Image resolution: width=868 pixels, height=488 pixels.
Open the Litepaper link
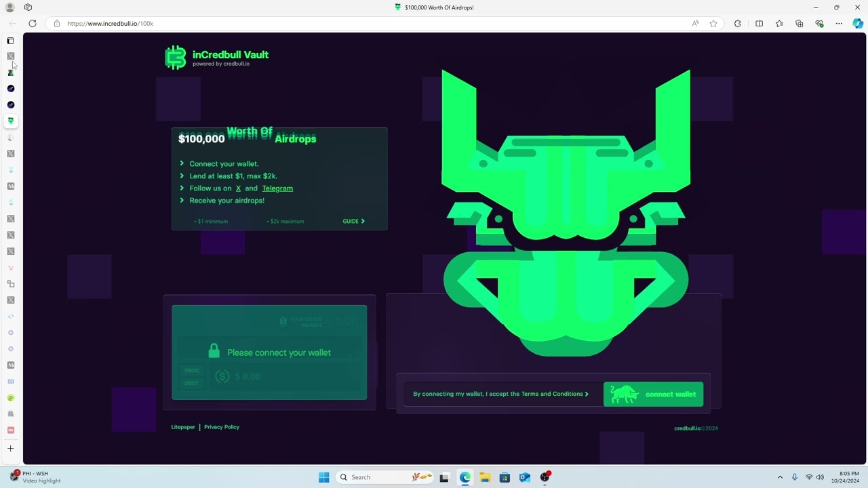click(183, 427)
